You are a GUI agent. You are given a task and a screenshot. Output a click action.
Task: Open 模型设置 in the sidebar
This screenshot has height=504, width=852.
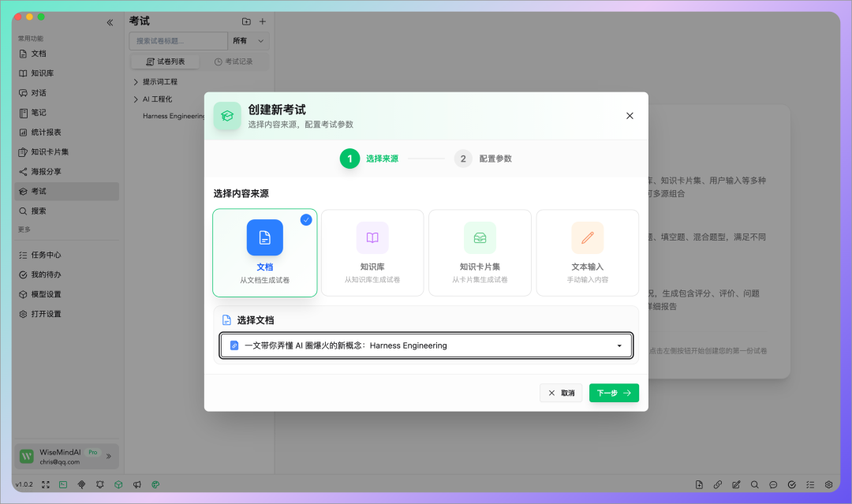click(x=66, y=294)
